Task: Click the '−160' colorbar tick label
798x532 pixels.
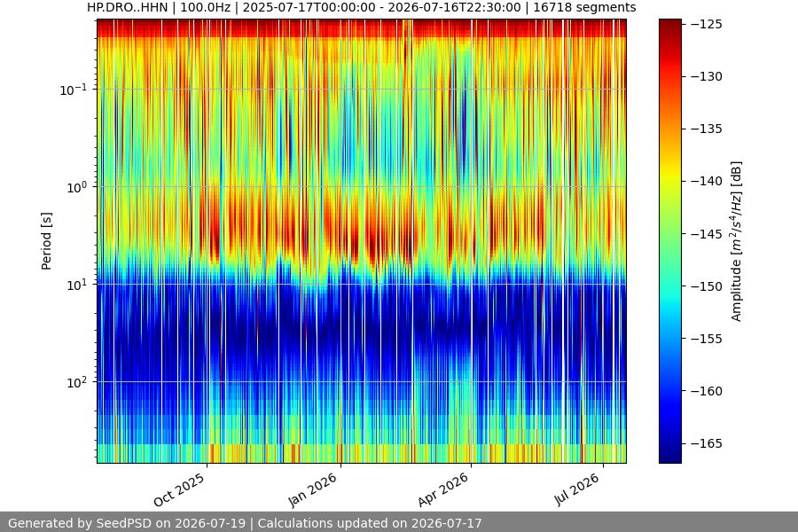Action: (707, 391)
